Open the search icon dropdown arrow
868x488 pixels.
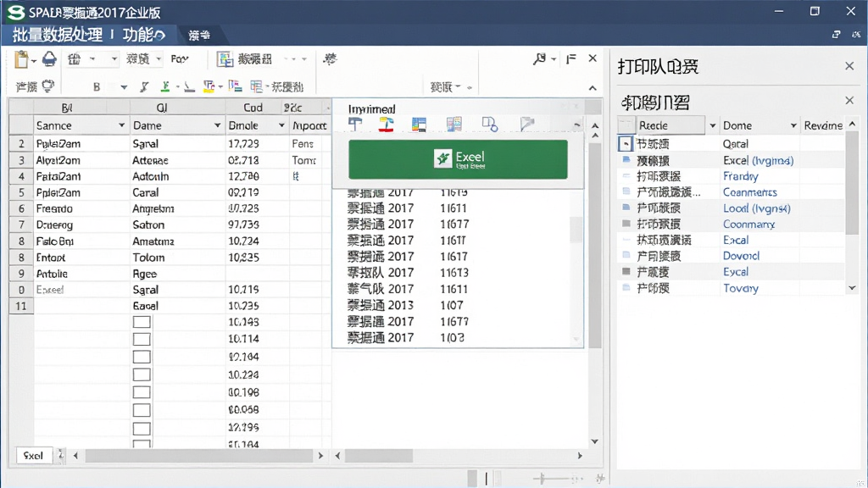553,59
